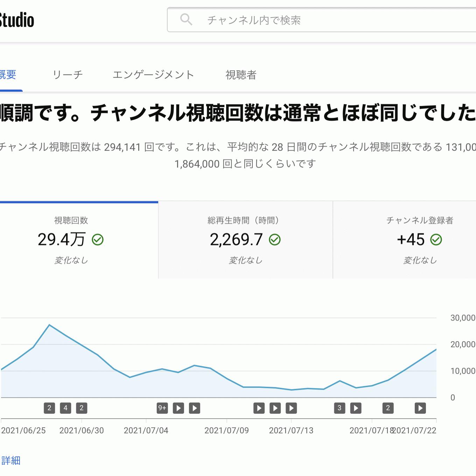Viewport: 476px width, 476px height.
Task: Click the play marker above the 2021/07/13 tick
Action: click(291, 408)
